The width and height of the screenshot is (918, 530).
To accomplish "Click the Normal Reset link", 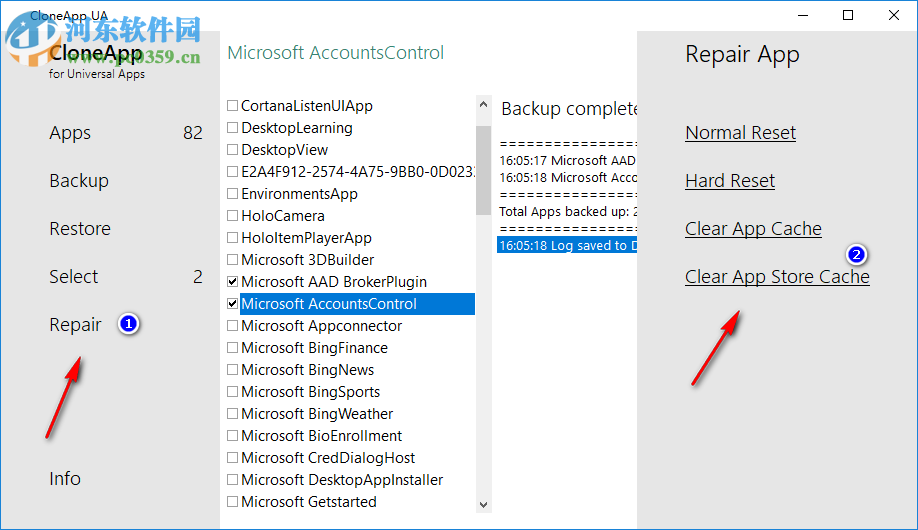I will coord(740,133).
